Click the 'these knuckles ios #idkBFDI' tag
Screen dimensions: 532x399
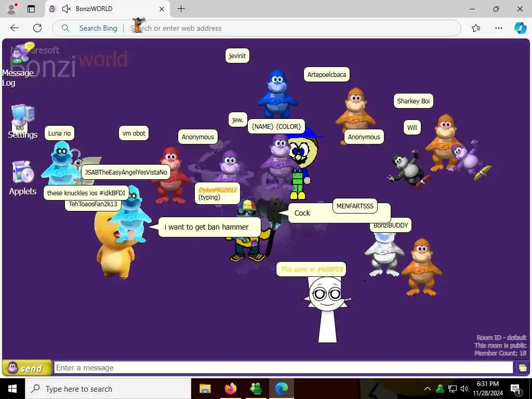[86, 193]
